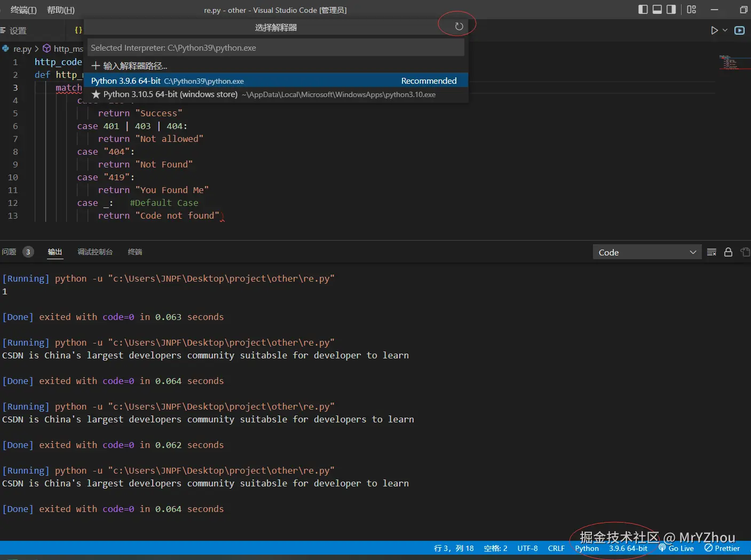Click Prettier in the status bar

[722, 548]
